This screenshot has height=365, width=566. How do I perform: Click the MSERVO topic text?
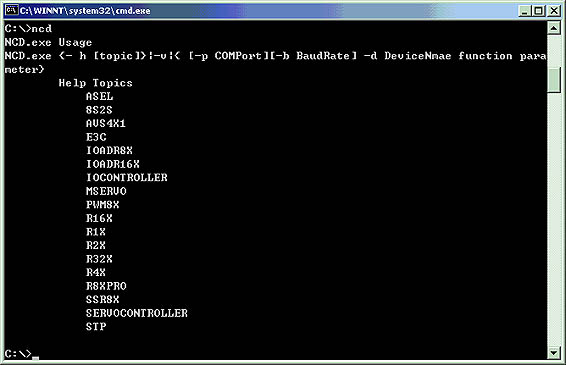click(106, 191)
